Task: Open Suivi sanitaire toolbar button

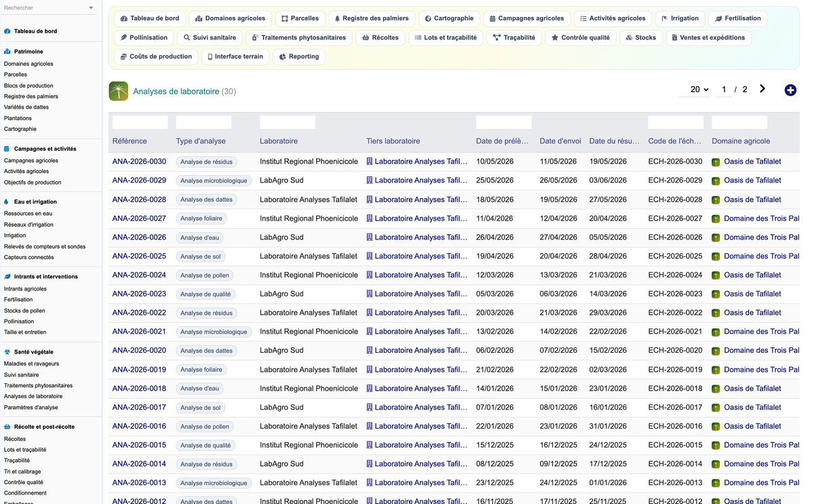Action: [210, 37]
